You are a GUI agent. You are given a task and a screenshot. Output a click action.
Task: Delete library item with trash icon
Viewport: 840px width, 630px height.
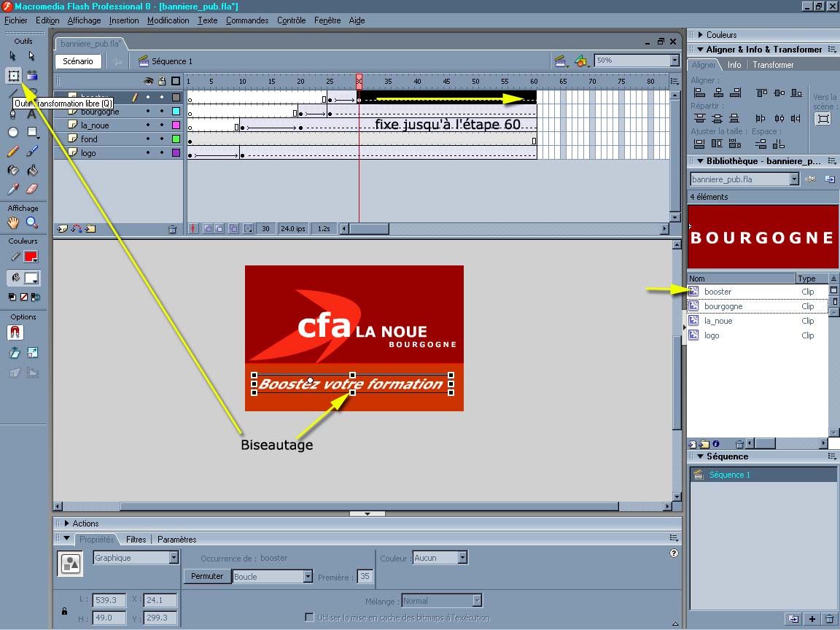coord(739,443)
